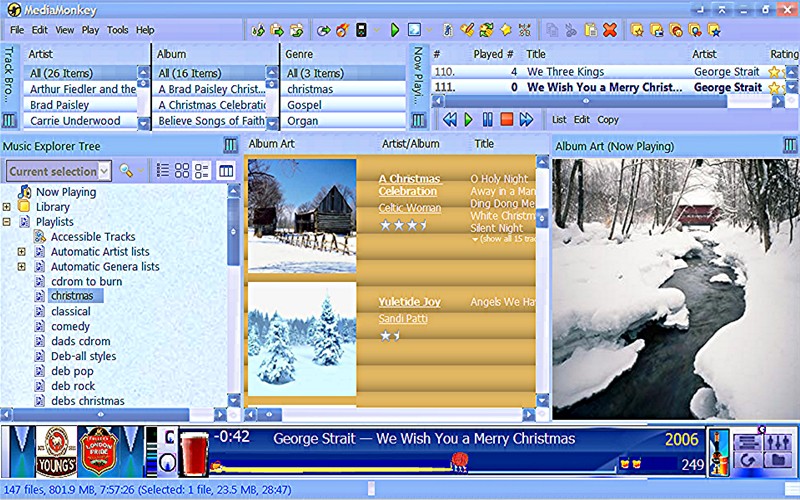Open the Edit menu in menu bar

click(40, 30)
